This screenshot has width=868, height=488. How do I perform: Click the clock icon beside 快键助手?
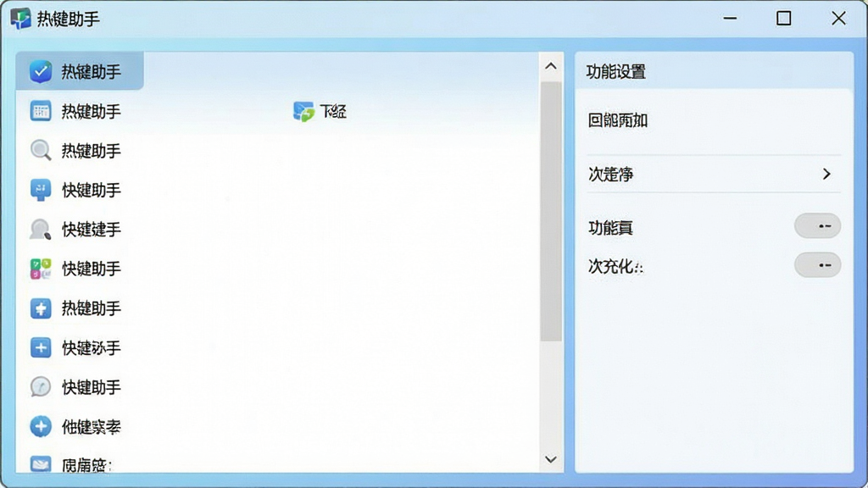(x=41, y=386)
